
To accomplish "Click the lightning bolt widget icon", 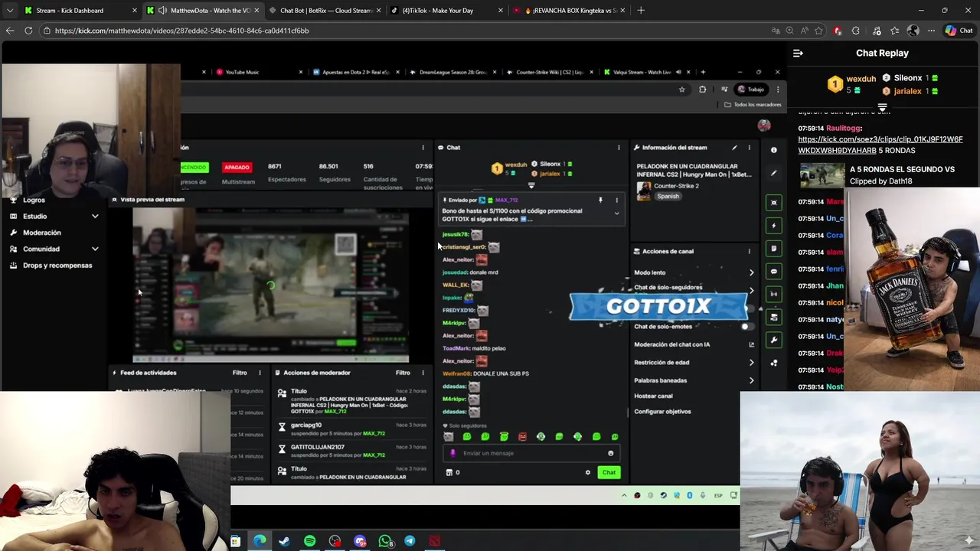I will point(774,226).
